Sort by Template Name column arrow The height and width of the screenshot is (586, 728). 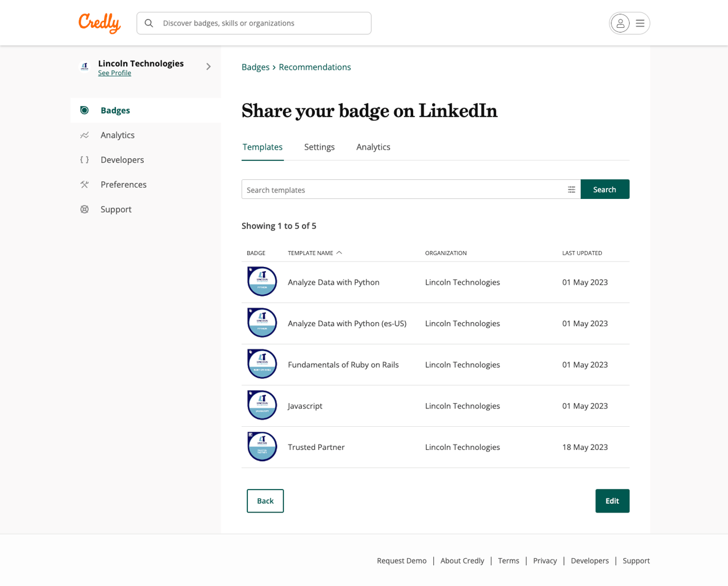[x=339, y=253]
